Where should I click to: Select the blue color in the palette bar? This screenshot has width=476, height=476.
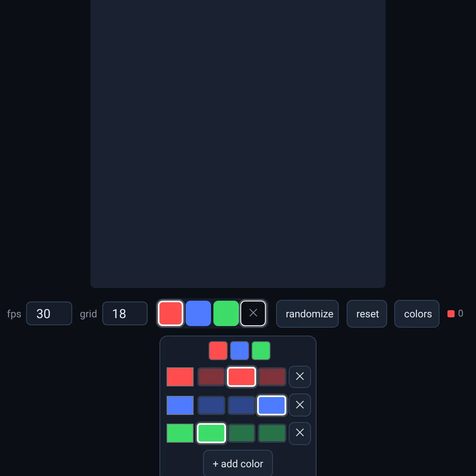198,313
